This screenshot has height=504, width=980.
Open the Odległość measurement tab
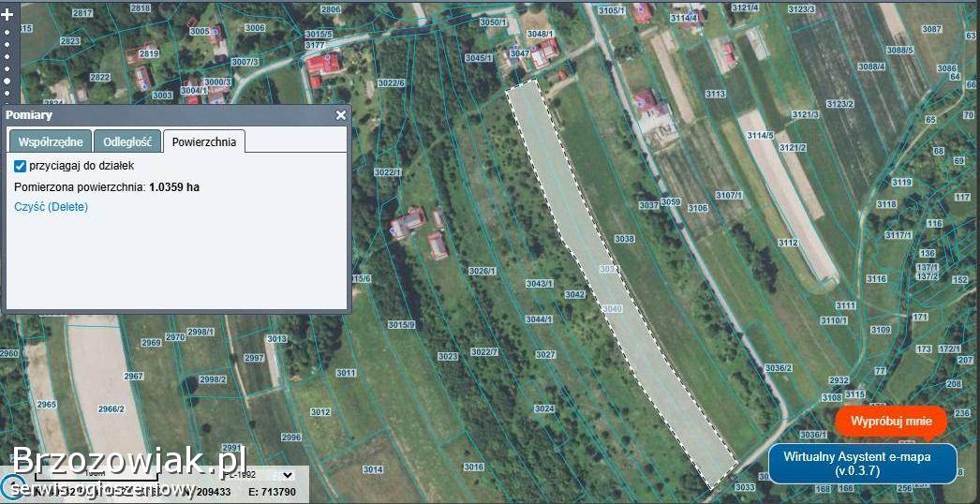[127, 142]
